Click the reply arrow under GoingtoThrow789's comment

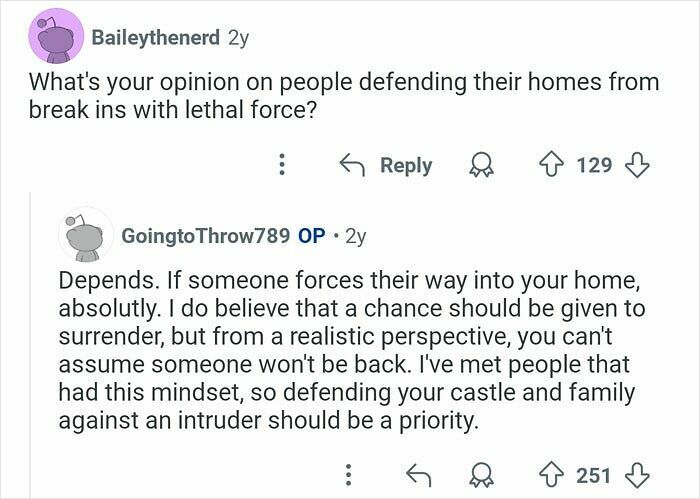pyautogui.click(x=418, y=475)
